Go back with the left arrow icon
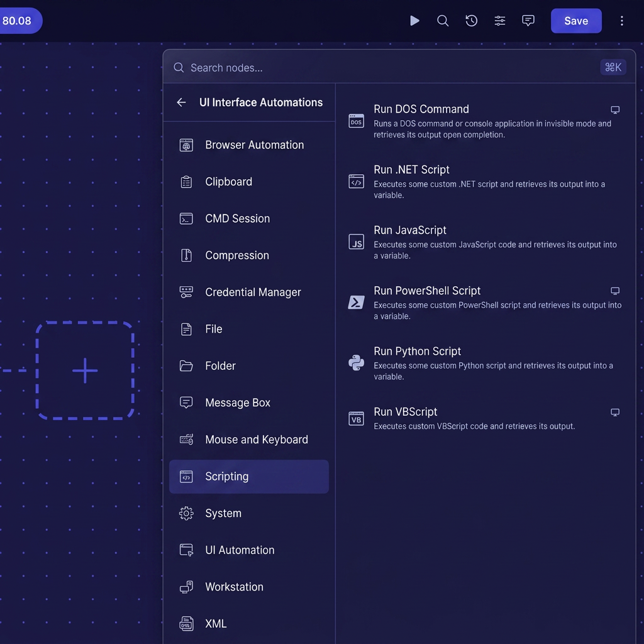The width and height of the screenshot is (644, 644). [181, 103]
